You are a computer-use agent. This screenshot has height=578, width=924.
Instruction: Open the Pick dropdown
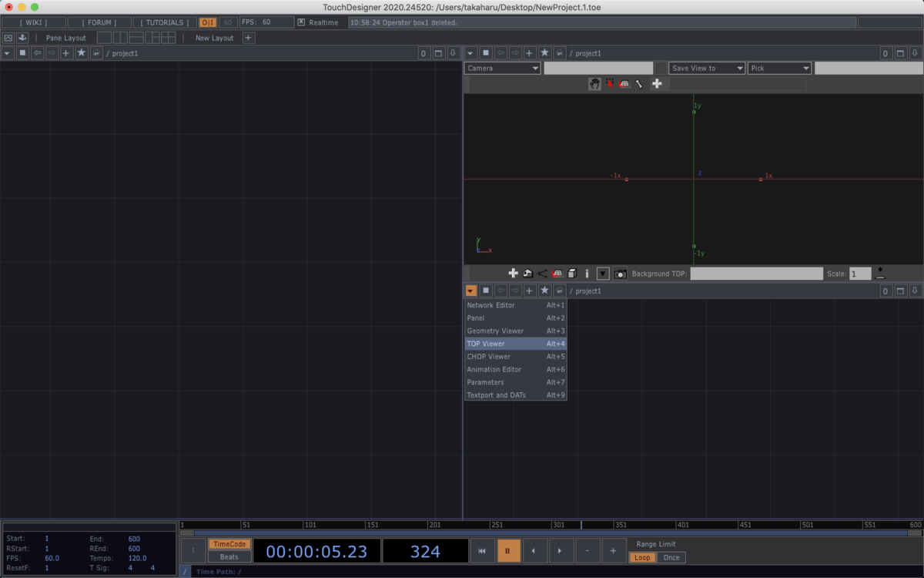point(779,68)
